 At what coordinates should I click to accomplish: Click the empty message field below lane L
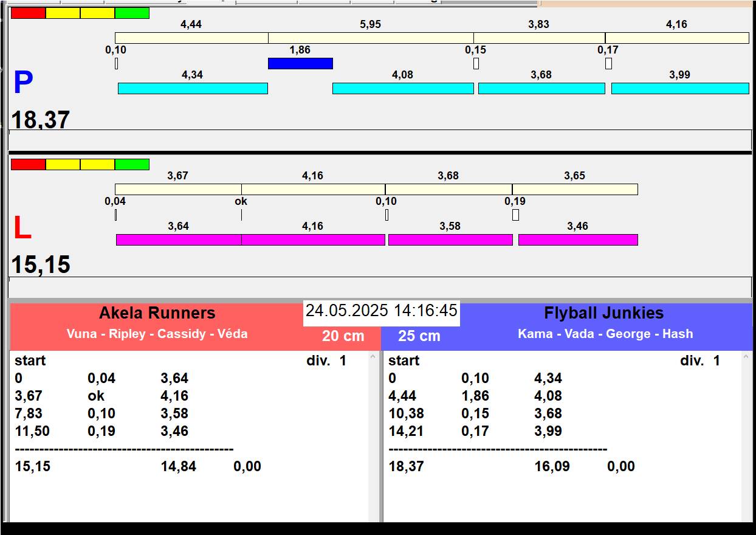[380, 287]
